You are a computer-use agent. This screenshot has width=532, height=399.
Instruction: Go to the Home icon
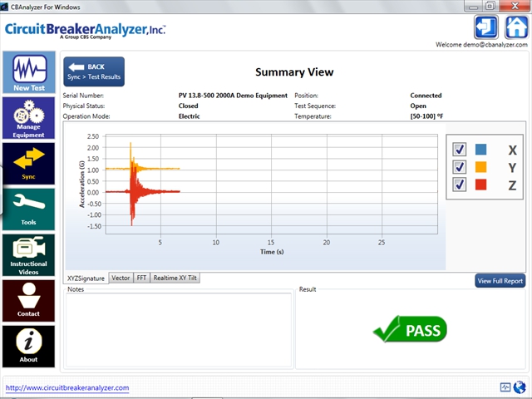[517, 27]
